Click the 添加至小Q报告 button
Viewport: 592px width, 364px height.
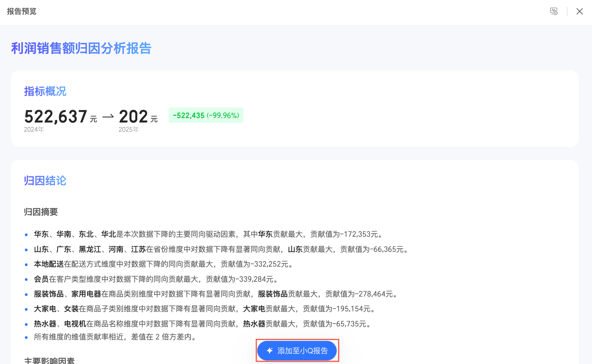297,351
